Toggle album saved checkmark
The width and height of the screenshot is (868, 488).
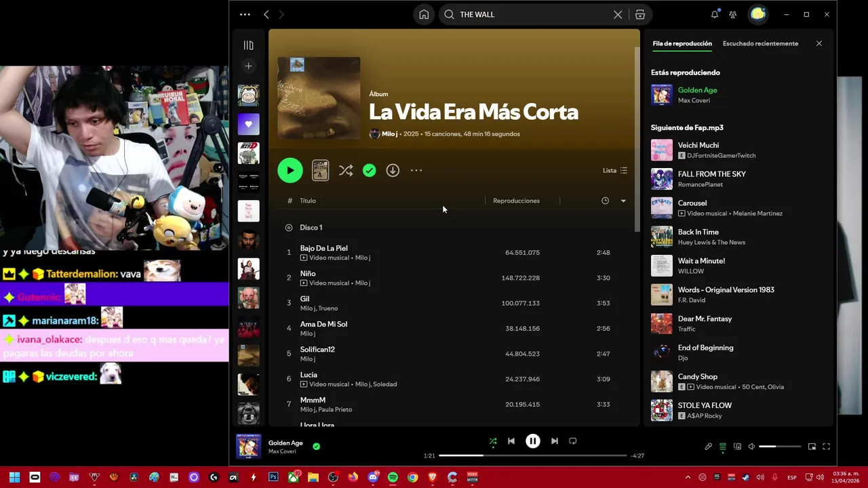point(369,170)
